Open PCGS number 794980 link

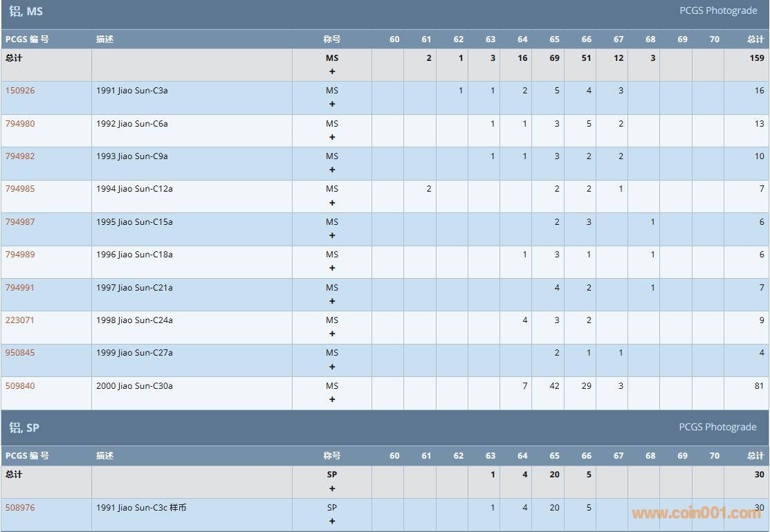(x=20, y=124)
